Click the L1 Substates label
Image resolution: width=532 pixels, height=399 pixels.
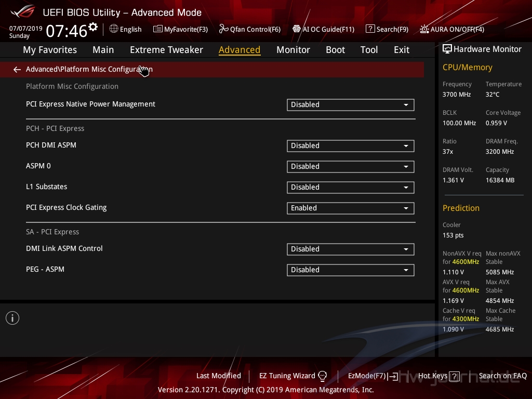(x=46, y=187)
